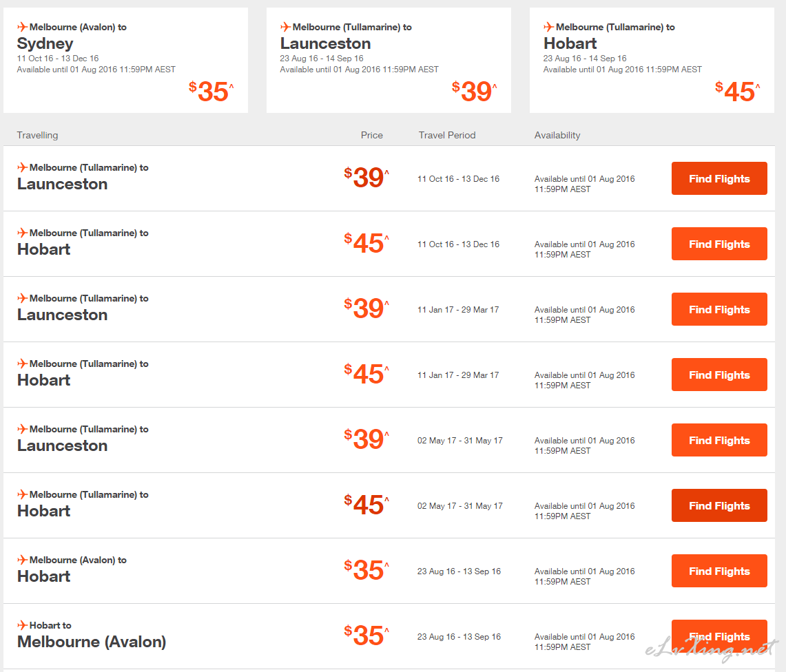786x672 pixels.
Task: Find Flights for Launceston 11 Oct 16 - 13 Dec 16
Action: (x=719, y=178)
